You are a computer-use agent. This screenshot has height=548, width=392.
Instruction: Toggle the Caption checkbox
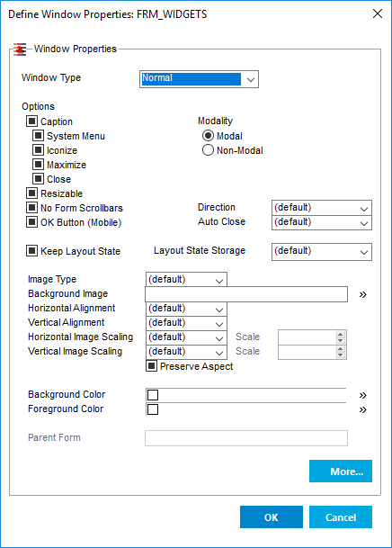pos(31,121)
